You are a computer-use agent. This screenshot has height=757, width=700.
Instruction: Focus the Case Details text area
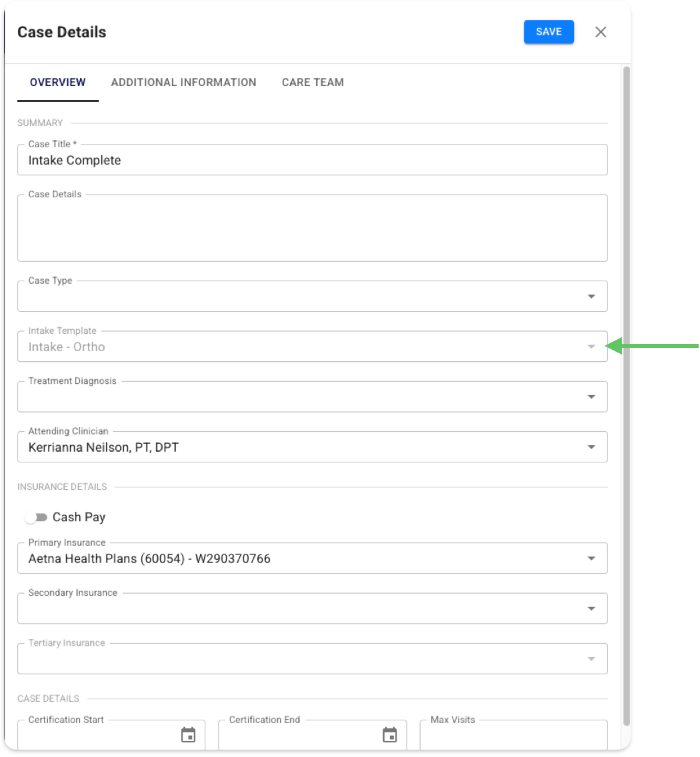click(x=312, y=230)
